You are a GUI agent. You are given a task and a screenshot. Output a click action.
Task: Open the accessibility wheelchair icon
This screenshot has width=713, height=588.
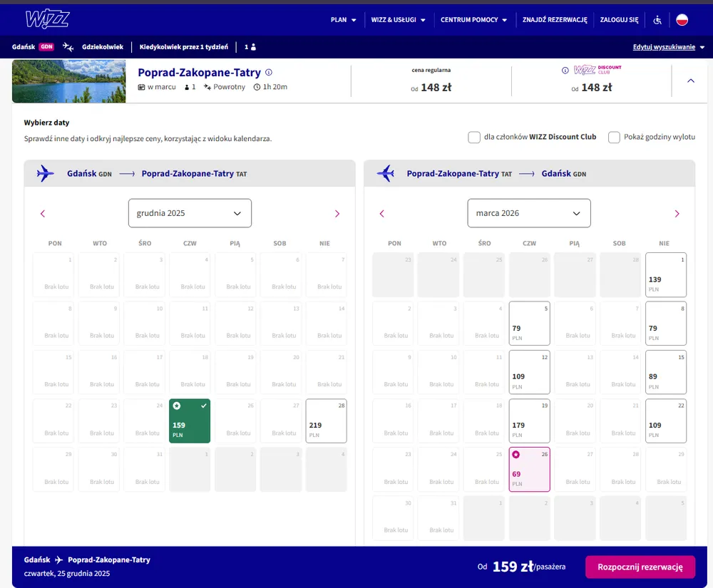658,20
